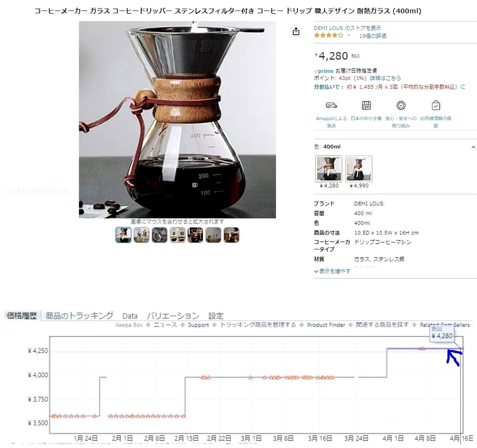Click the Amazon delivery truck icon
The width and height of the screenshot is (477, 448).
(332, 105)
